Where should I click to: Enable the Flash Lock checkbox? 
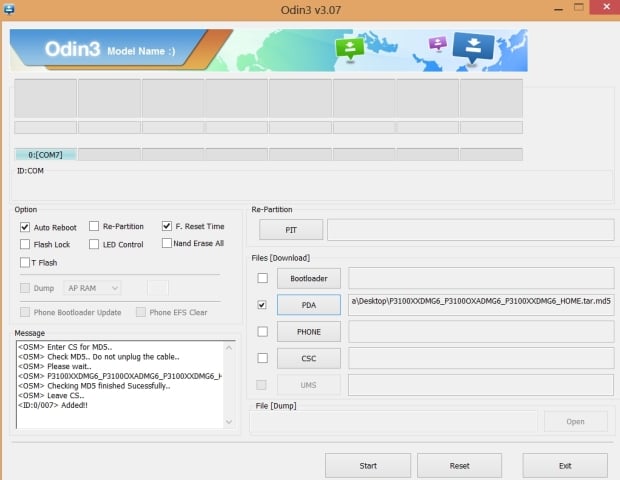tap(25, 244)
